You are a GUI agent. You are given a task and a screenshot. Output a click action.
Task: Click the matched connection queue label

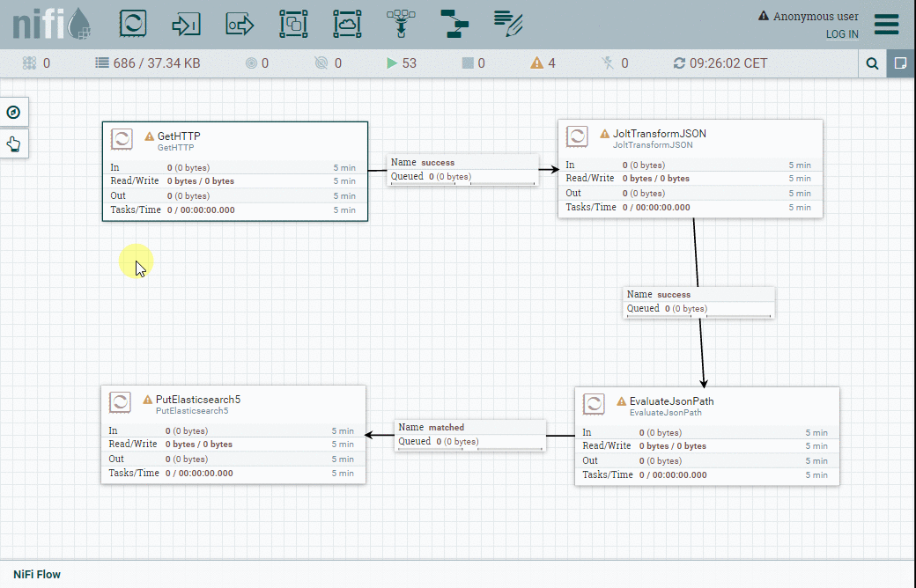click(470, 434)
